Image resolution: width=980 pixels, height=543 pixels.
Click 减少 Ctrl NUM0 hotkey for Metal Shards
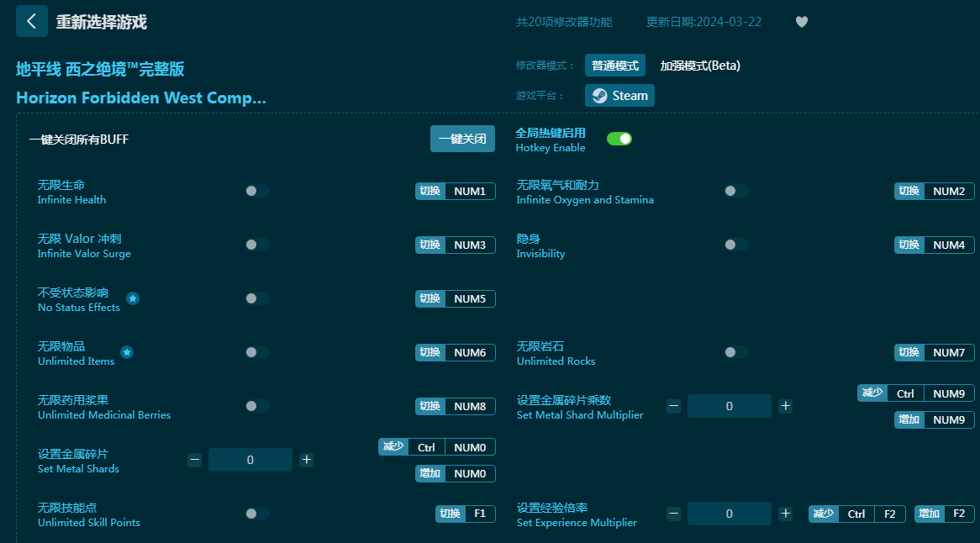click(437, 447)
